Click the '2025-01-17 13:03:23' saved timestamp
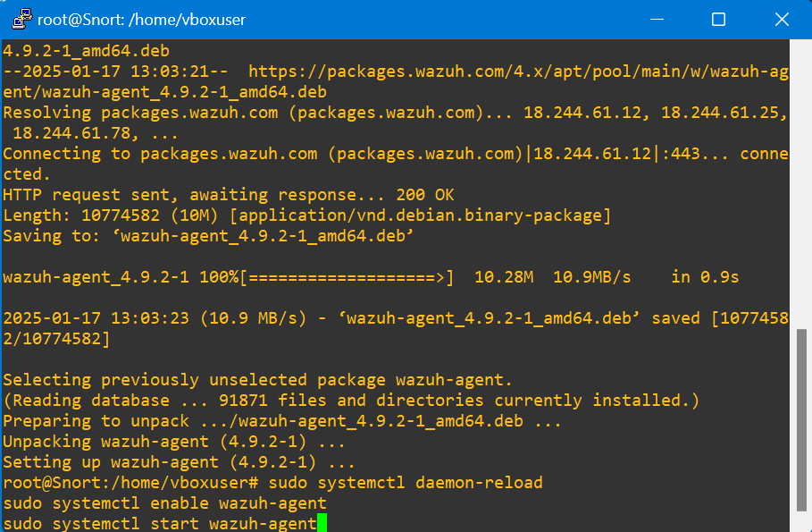Image resolution: width=812 pixels, height=532 pixels. pos(96,318)
